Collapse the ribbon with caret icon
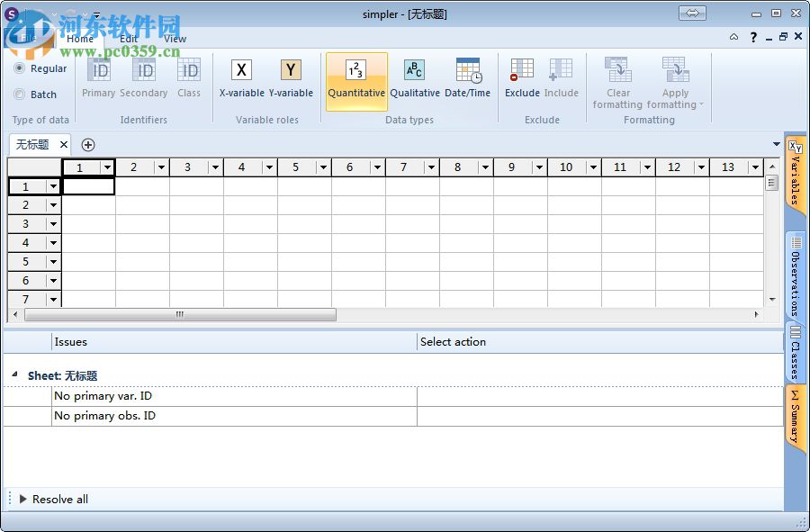 (734, 37)
